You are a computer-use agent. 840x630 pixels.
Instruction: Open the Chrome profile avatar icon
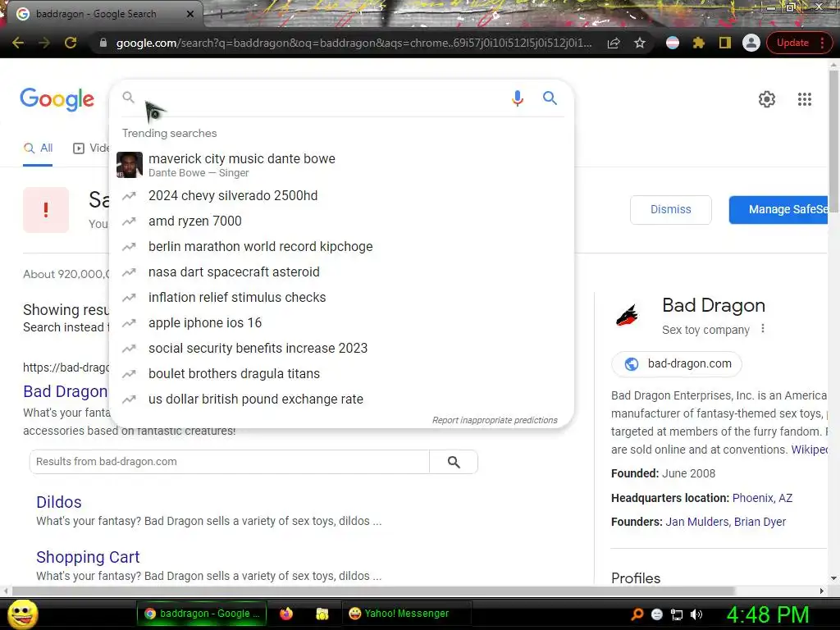(x=751, y=43)
